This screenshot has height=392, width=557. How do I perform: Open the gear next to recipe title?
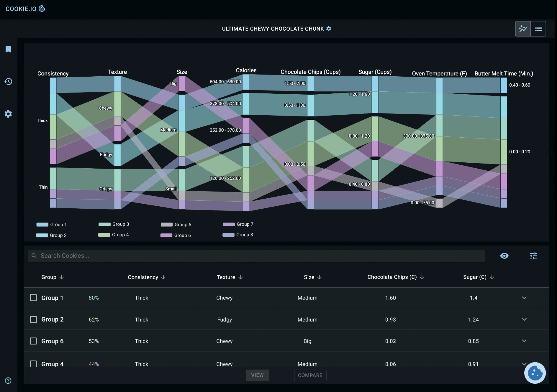click(329, 29)
